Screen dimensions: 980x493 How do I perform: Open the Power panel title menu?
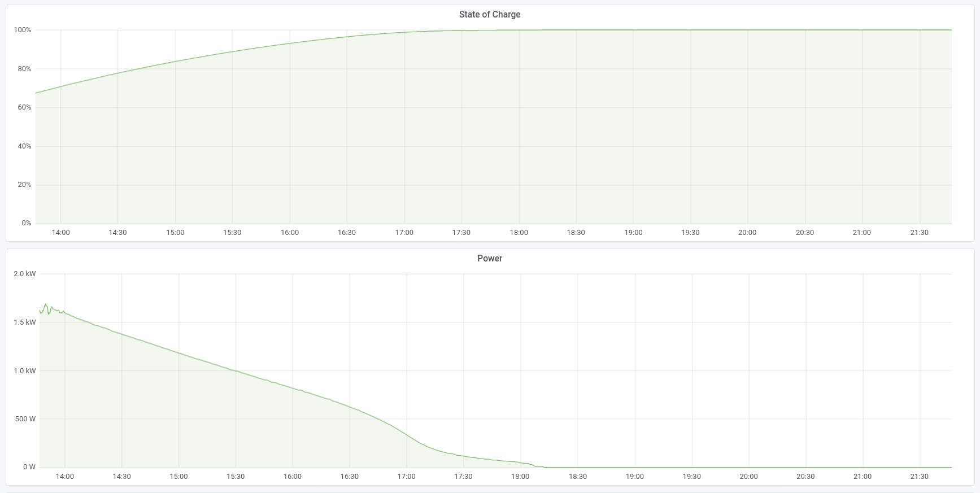click(489, 259)
